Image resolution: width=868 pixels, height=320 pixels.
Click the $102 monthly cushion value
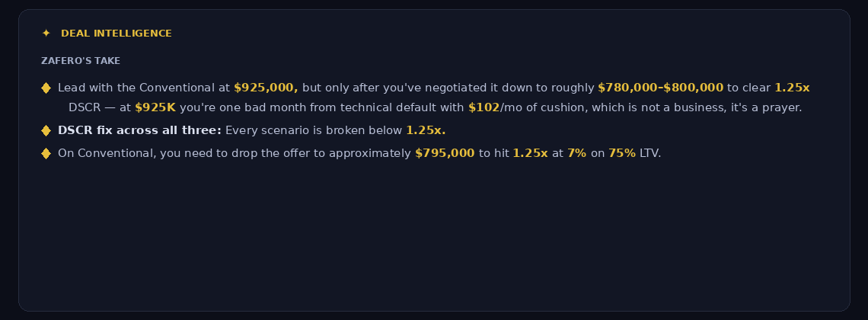click(x=483, y=108)
